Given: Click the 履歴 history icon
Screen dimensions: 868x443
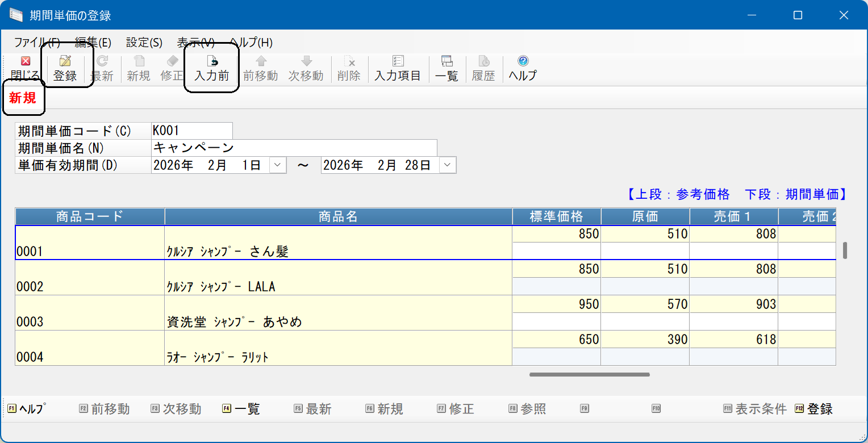Looking at the screenshot, I should [483, 61].
